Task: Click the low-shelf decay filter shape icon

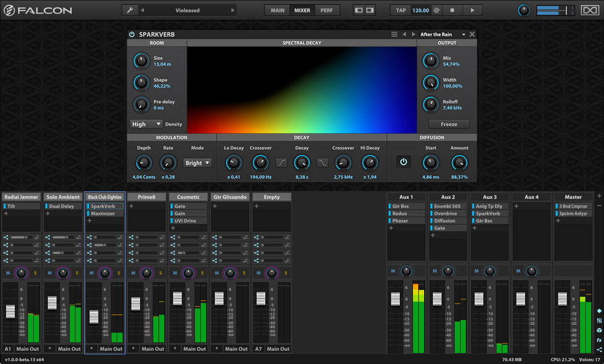Action: click(281, 162)
